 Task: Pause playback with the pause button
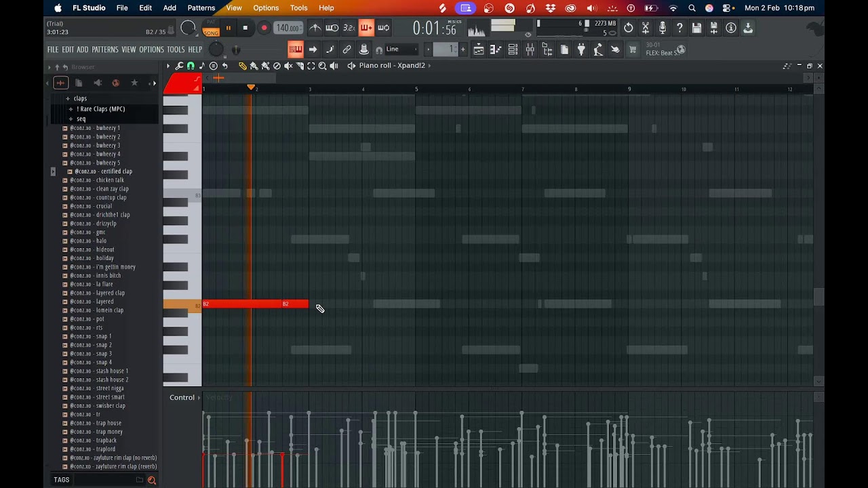tap(228, 28)
